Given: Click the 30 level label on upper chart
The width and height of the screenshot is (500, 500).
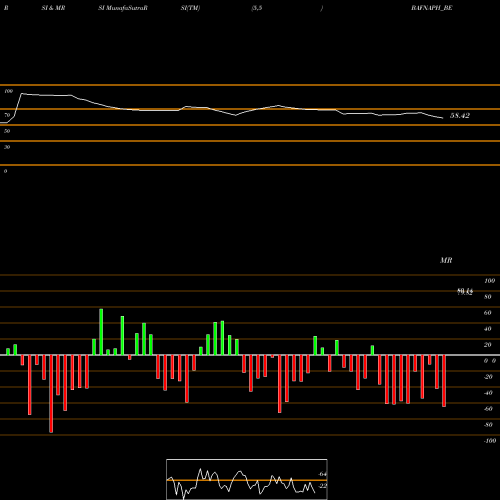Looking at the screenshot, I should pos(7,147).
